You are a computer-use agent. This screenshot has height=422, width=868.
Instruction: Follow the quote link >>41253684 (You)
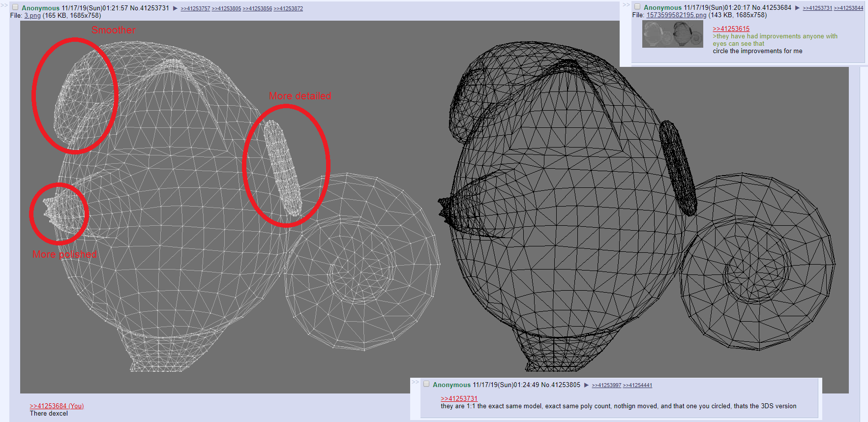(x=57, y=406)
